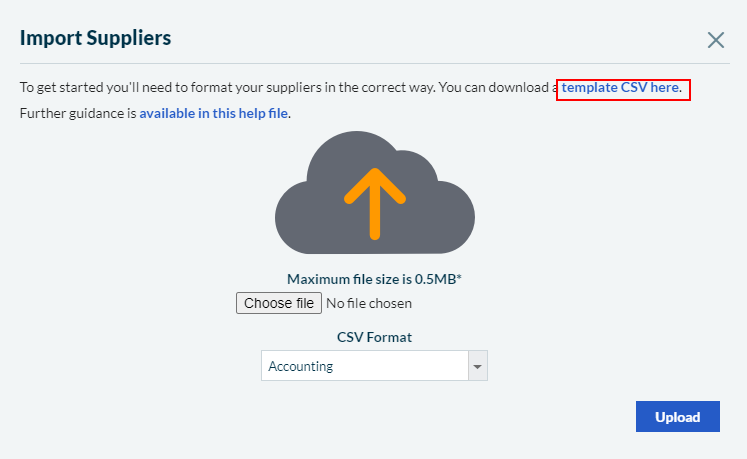The image size is (747, 459).
Task: Close the Import Suppliers dialog
Action: pyautogui.click(x=716, y=40)
